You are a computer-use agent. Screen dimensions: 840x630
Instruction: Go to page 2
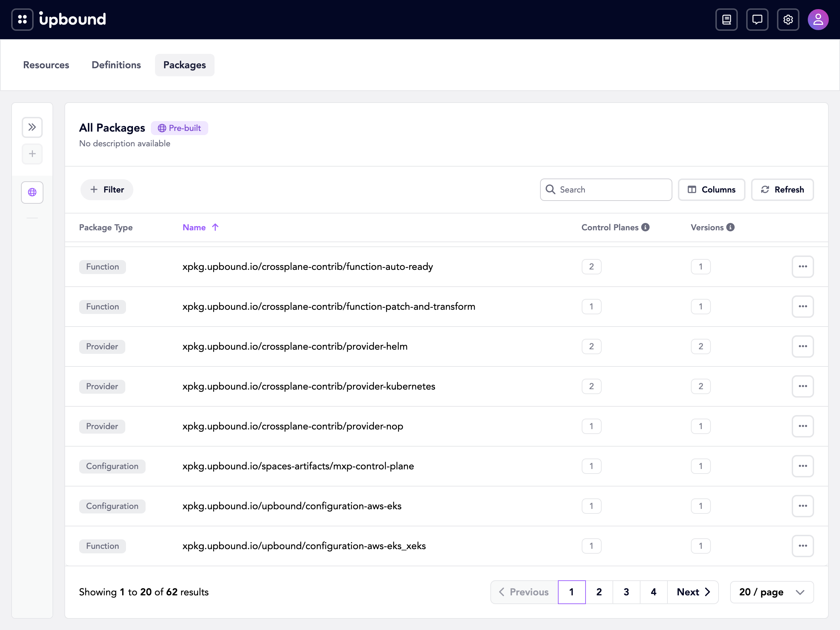coord(599,592)
